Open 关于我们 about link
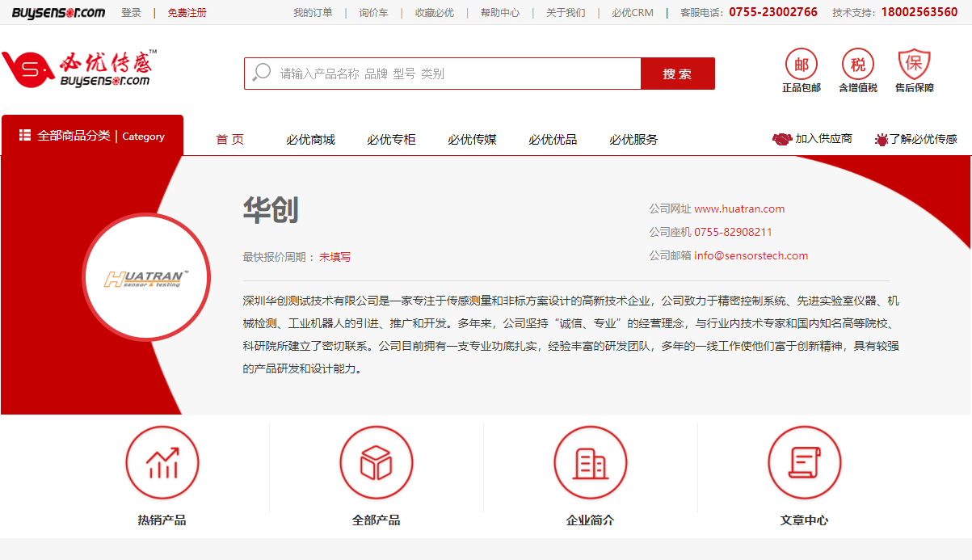This screenshot has width=972, height=560. [566, 12]
